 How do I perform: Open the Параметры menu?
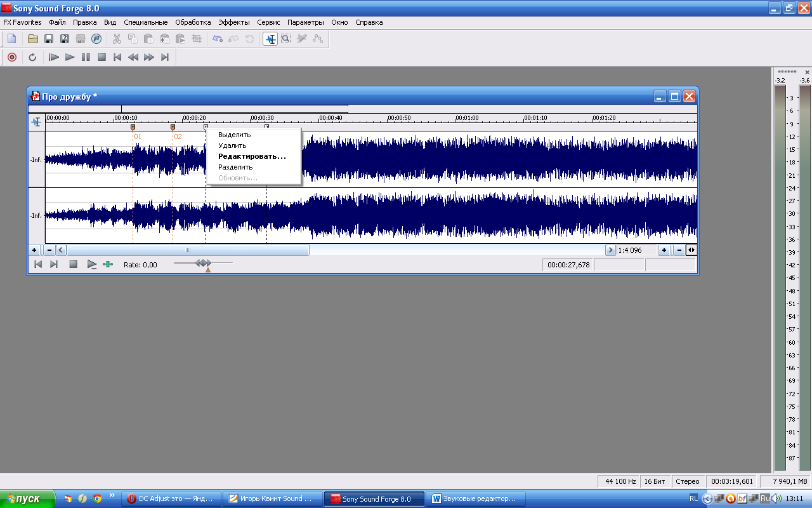[x=305, y=22]
